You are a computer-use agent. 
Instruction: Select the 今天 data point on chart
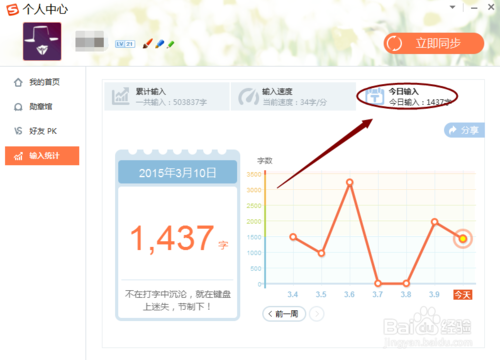(x=463, y=239)
